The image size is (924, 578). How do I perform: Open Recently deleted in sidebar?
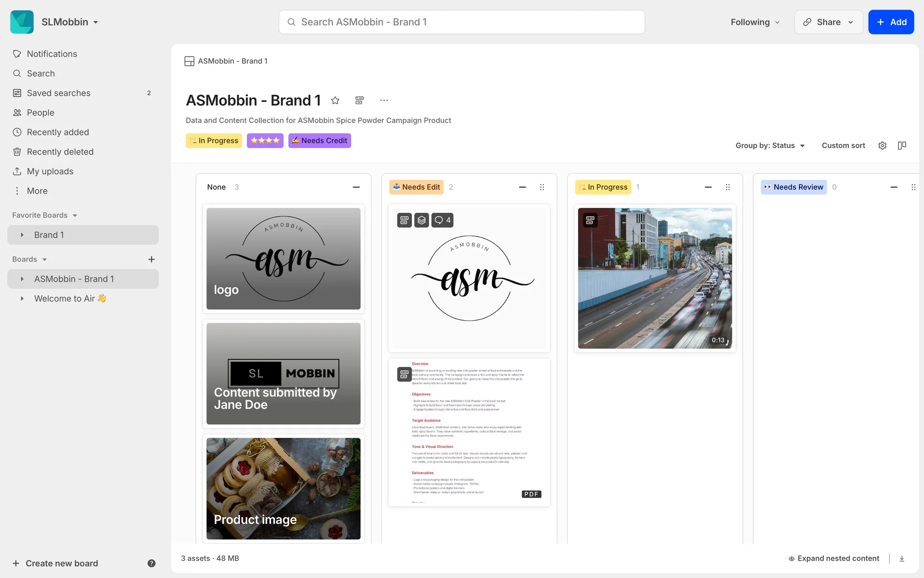pos(60,152)
